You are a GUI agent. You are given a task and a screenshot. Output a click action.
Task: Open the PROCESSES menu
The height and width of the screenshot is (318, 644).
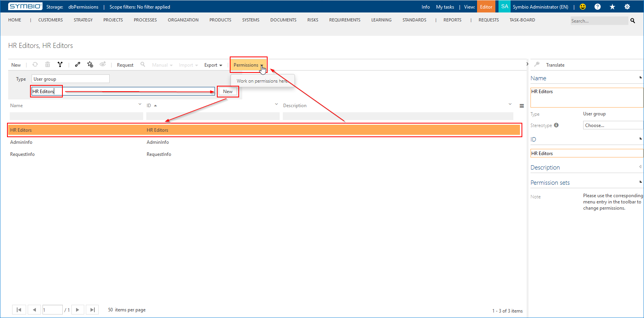pyautogui.click(x=145, y=20)
